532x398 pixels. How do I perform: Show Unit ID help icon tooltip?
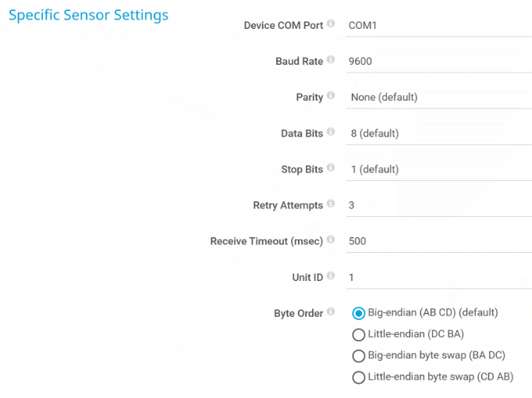[x=331, y=276]
